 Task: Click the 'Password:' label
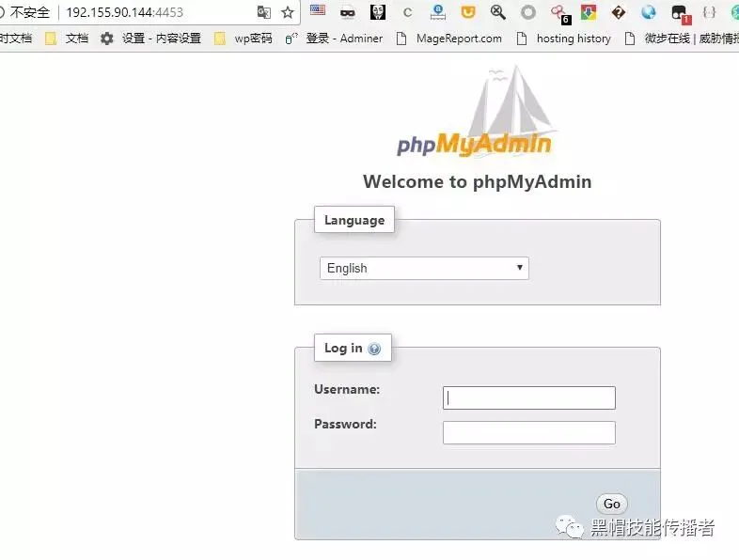345,425
